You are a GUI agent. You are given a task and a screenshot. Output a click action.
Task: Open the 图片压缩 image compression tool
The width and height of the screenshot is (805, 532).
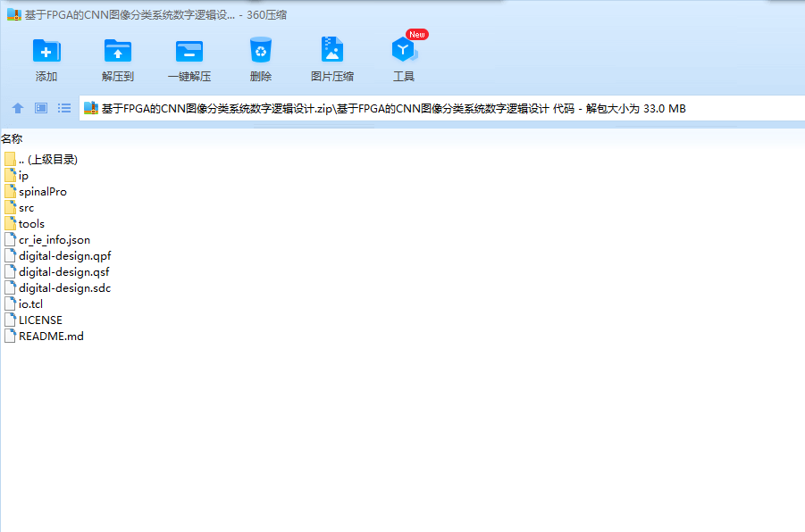332,50
